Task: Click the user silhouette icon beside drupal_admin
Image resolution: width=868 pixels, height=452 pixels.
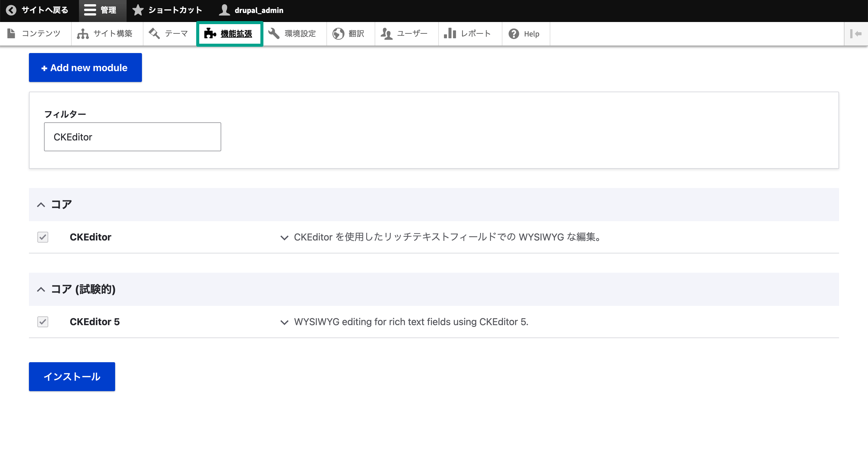Action: pyautogui.click(x=225, y=11)
